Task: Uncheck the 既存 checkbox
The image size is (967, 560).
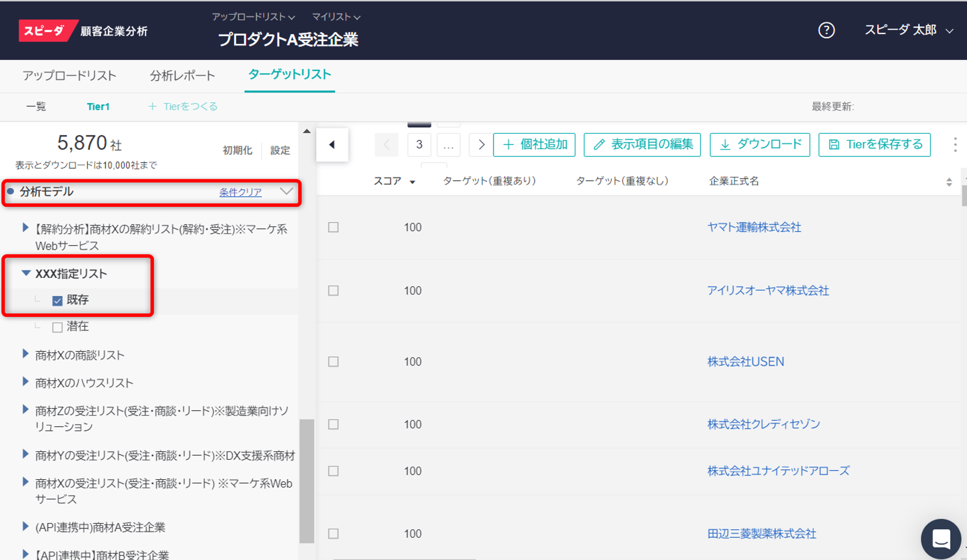Action: pos(58,301)
